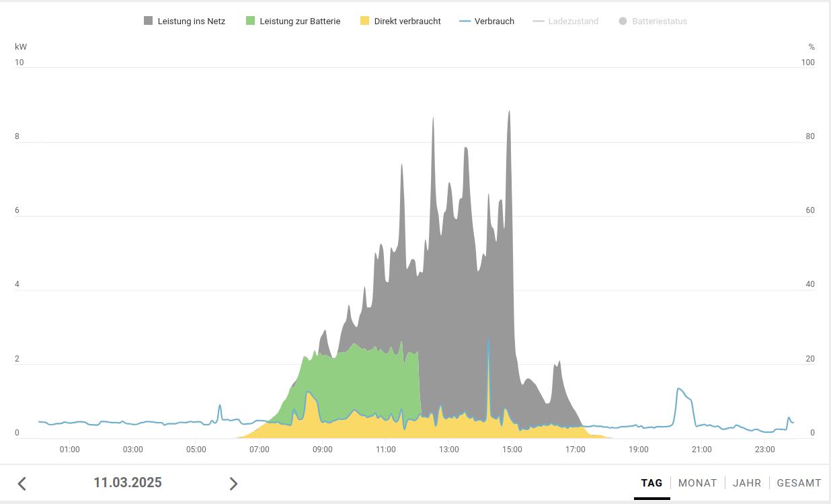831x504 pixels.
Task: Select the TAG view tab
Action: [x=651, y=482]
